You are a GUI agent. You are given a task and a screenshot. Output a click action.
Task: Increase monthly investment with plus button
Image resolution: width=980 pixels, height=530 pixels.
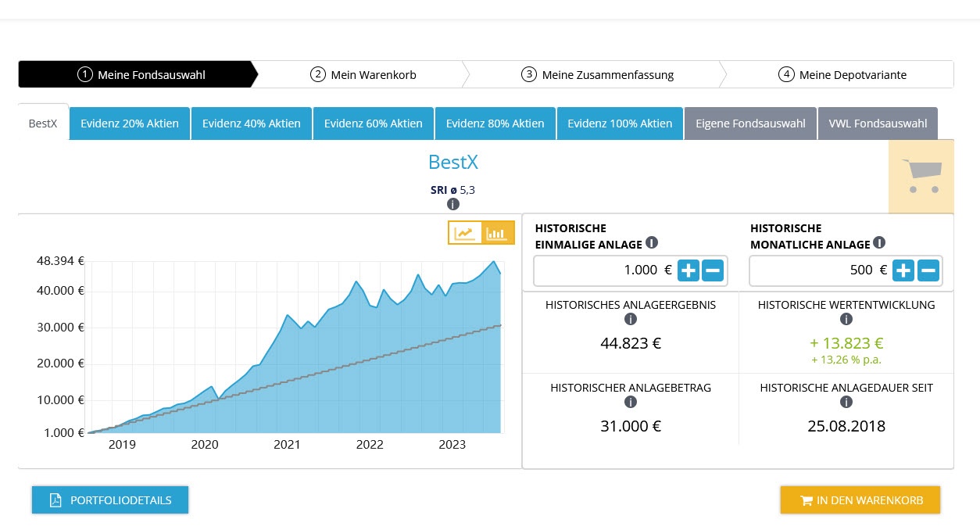(903, 271)
